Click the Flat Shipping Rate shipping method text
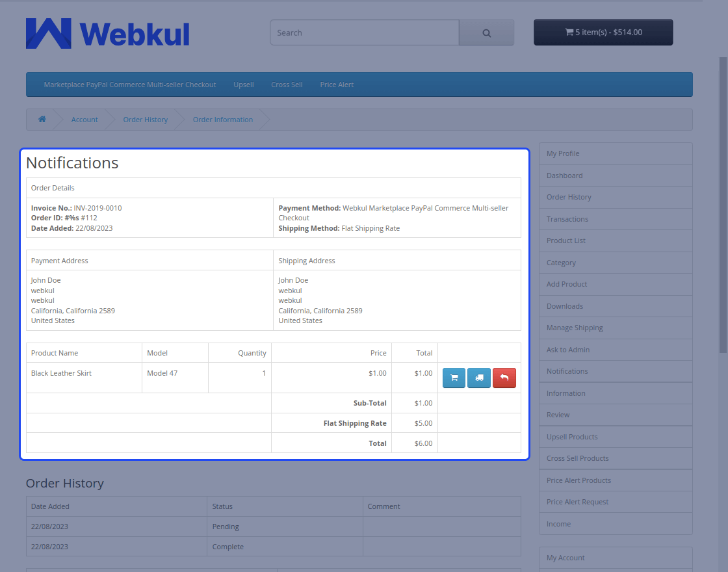The image size is (728, 572). pyautogui.click(x=370, y=228)
